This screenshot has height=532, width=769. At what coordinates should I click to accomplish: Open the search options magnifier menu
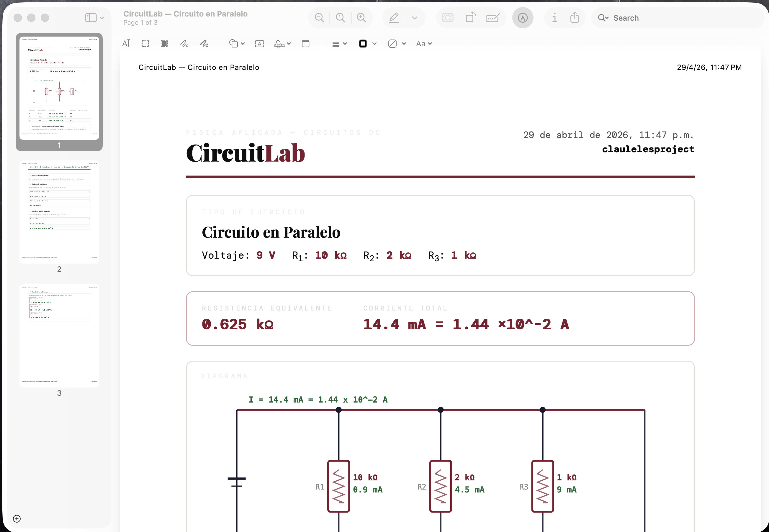pyautogui.click(x=603, y=18)
